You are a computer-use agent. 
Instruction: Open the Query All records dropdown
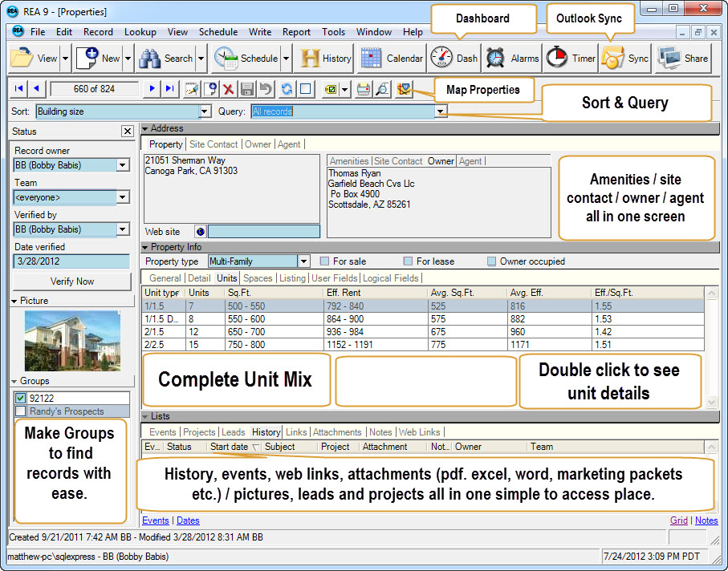440,111
